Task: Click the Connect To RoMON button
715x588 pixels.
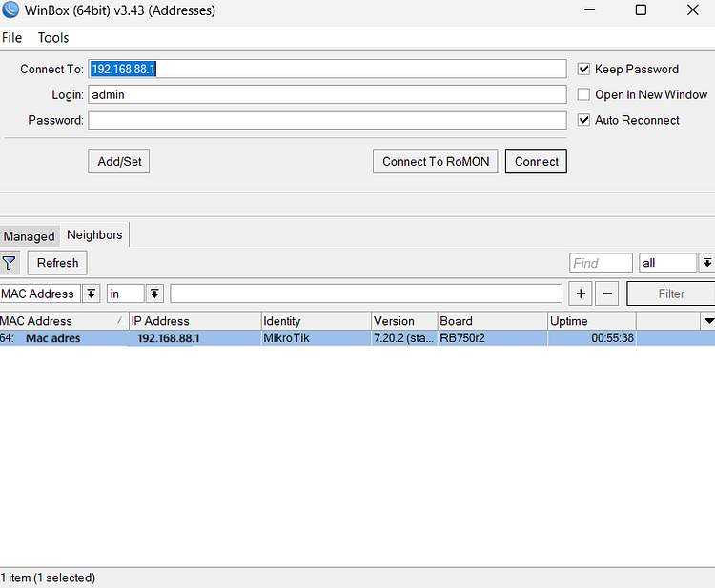Action: pos(436,161)
